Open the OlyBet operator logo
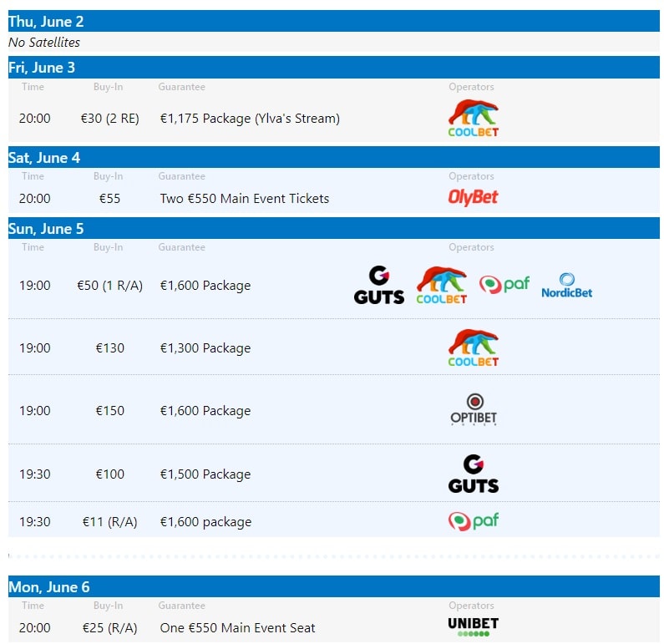The image size is (664, 644). tap(473, 197)
